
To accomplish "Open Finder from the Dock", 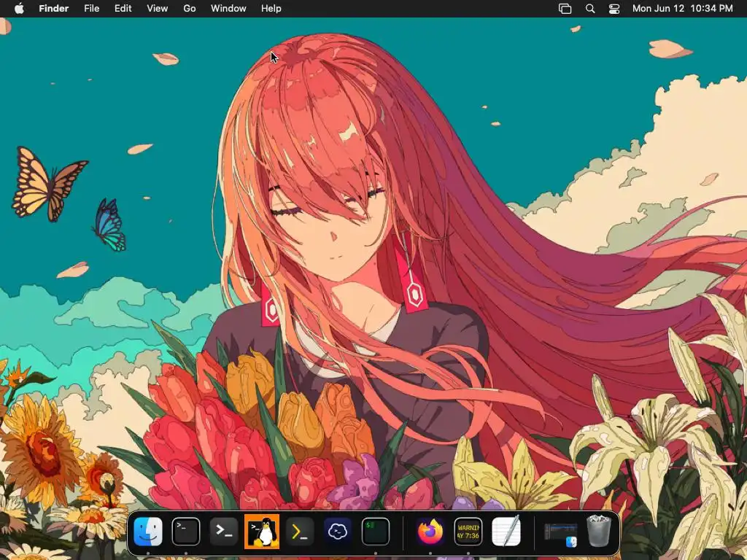I will [x=148, y=532].
